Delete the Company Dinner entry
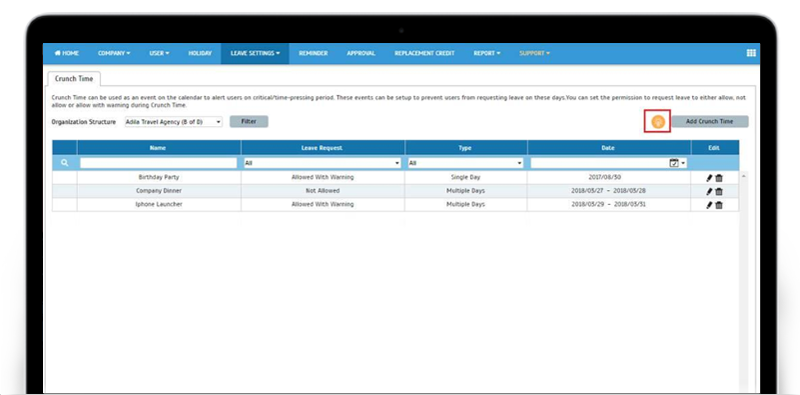The height and width of the screenshot is (395, 800). (x=719, y=191)
